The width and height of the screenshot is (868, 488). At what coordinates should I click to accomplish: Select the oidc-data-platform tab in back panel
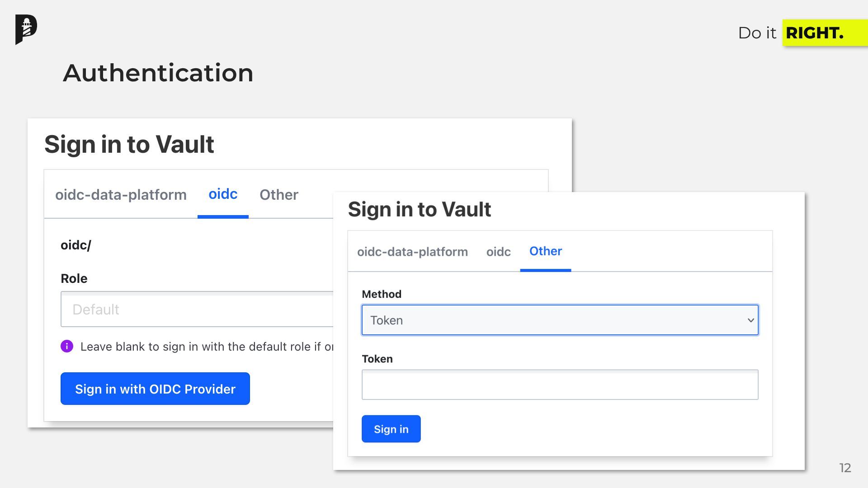(x=121, y=195)
